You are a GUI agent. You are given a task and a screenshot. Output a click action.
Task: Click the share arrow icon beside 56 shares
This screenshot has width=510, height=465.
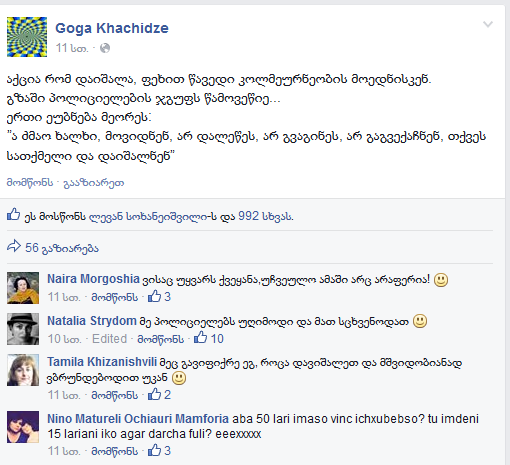tap(14, 246)
